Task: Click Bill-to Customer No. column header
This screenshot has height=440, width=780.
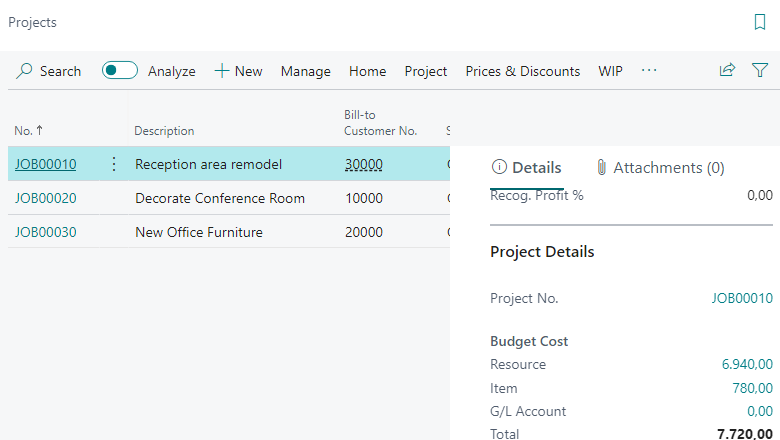Action: [381, 123]
